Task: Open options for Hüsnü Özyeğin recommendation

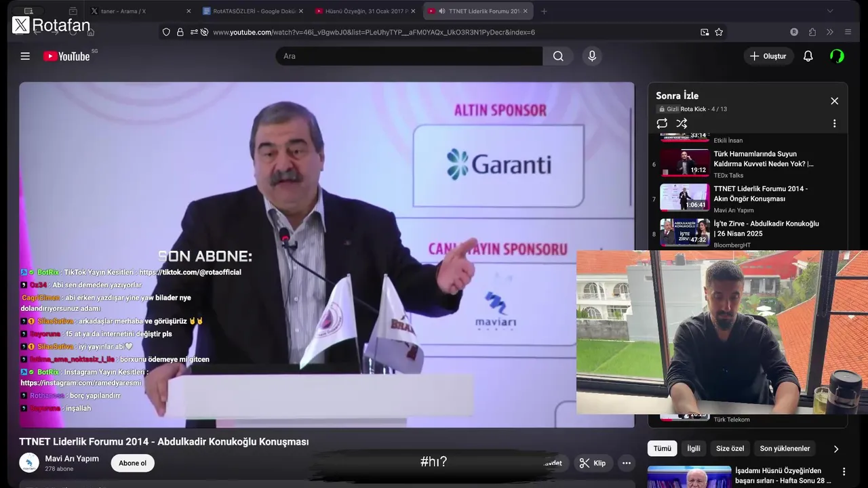Action: coord(844,472)
